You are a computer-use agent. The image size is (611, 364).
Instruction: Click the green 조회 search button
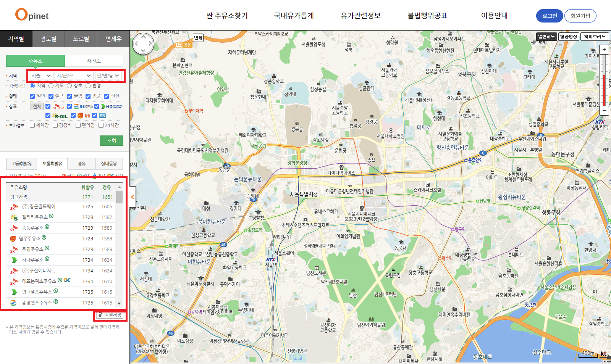[112, 140]
